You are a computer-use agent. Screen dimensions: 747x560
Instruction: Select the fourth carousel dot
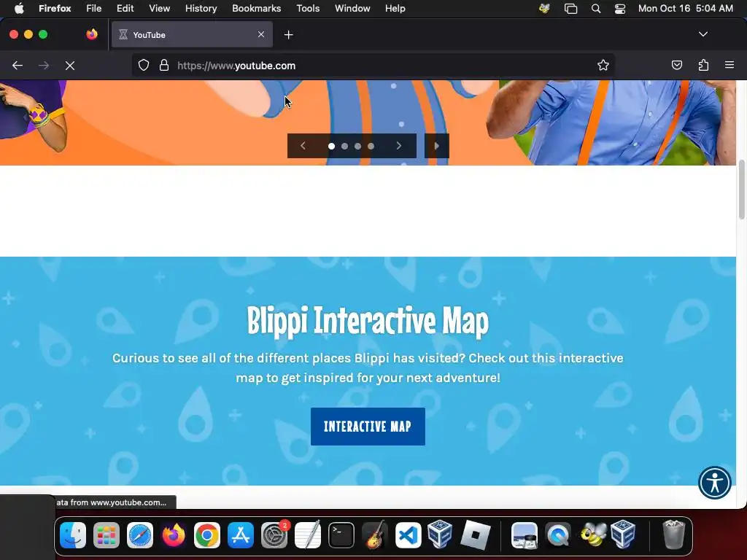tap(371, 146)
